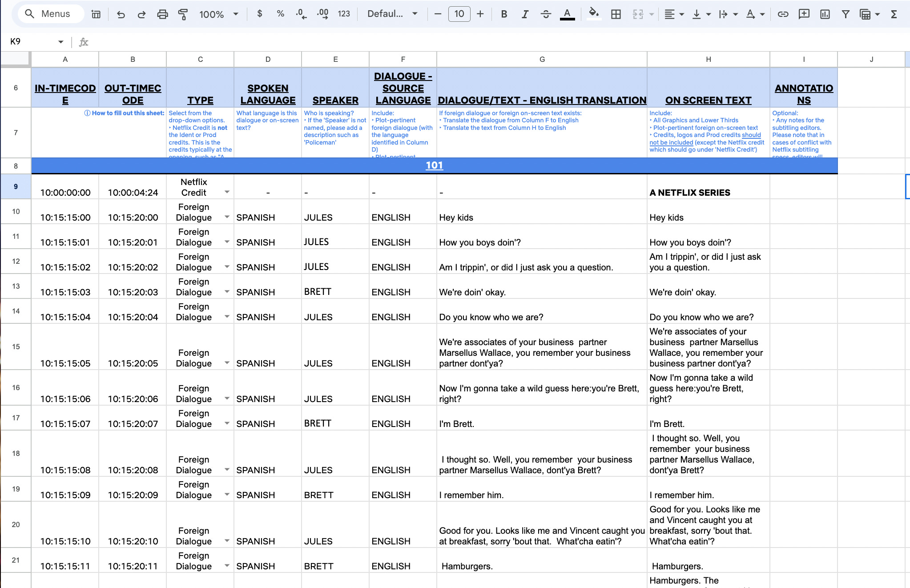Viewport: 910px width, 588px height.
Task: Increase font size with plus button
Action: (480, 14)
